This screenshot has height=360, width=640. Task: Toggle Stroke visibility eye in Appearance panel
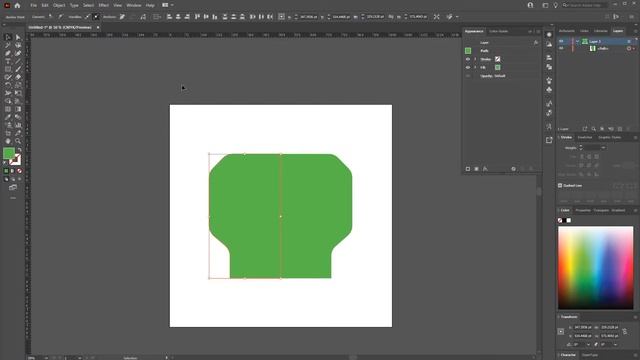point(468,59)
